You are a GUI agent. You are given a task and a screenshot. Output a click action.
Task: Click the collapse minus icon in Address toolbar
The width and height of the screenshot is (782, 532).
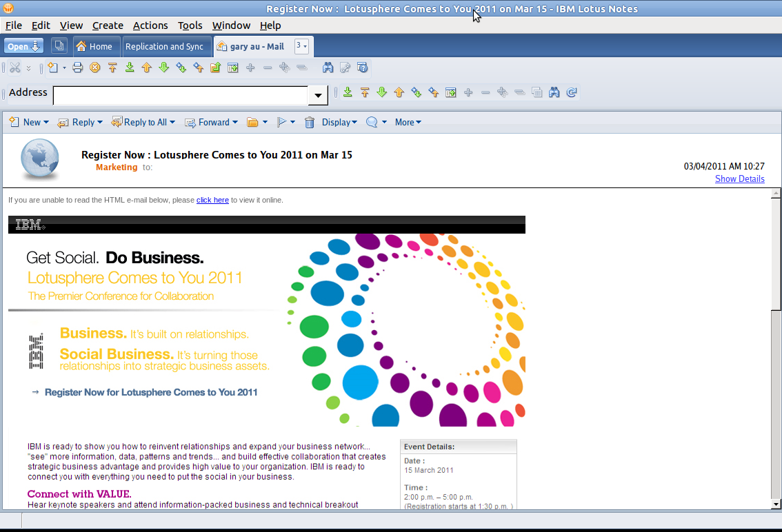click(x=485, y=92)
